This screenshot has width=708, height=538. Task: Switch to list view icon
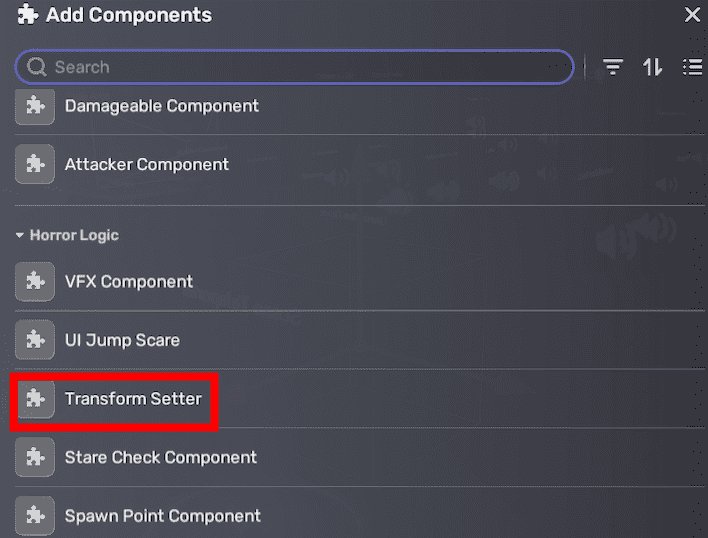pyautogui.click(x=692, y=67)
